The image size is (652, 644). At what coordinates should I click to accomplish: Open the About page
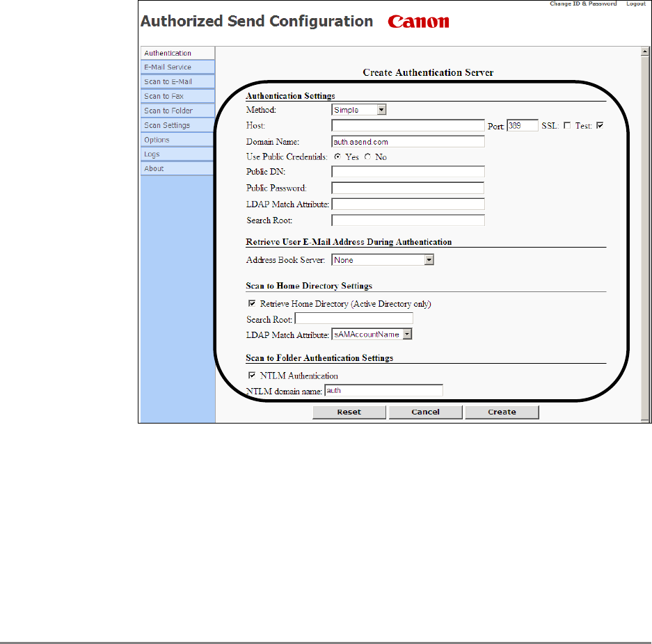pyautogui.click(x=177, y=168)
